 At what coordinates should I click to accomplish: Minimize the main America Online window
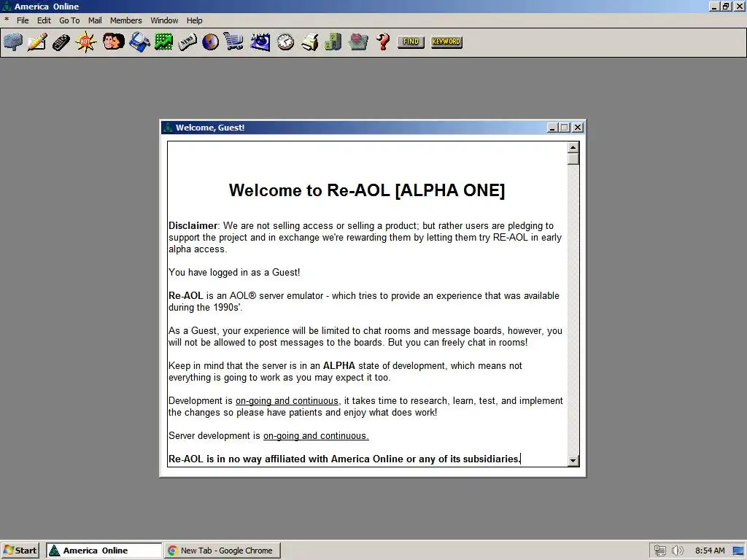pyautogui.click(x=714, y=6)
